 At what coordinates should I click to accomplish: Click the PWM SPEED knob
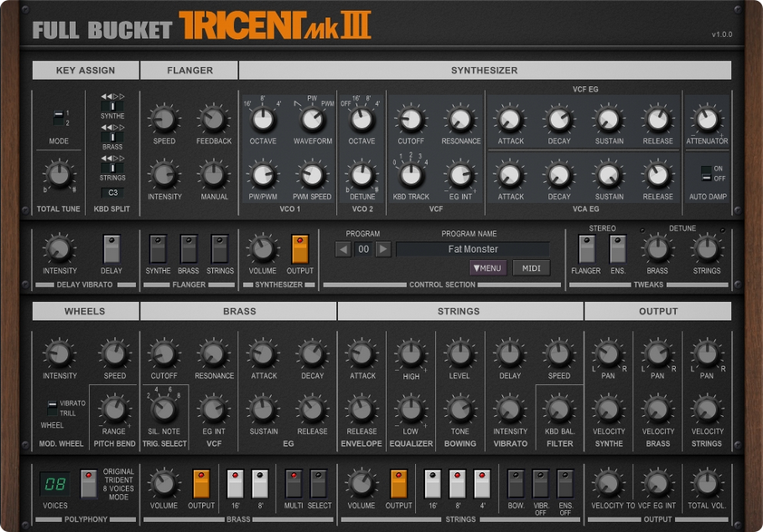tap(313, 175)
